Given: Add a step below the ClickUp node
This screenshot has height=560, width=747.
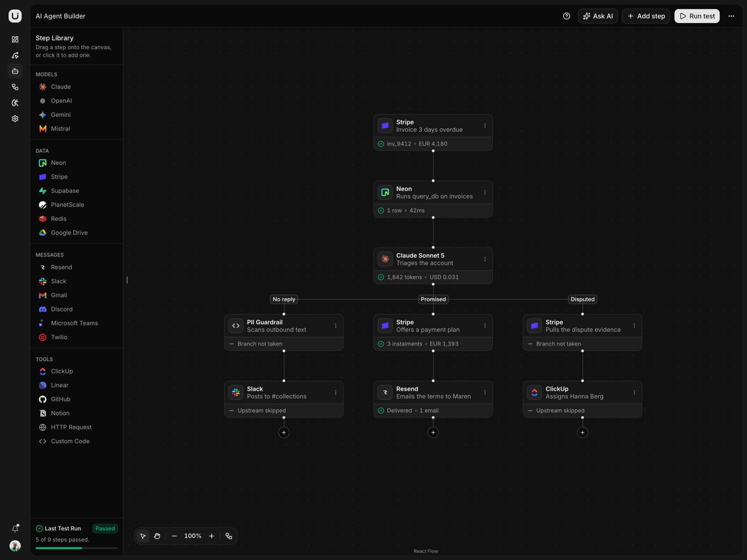Looking at the screenshot, I should (583, 432).
